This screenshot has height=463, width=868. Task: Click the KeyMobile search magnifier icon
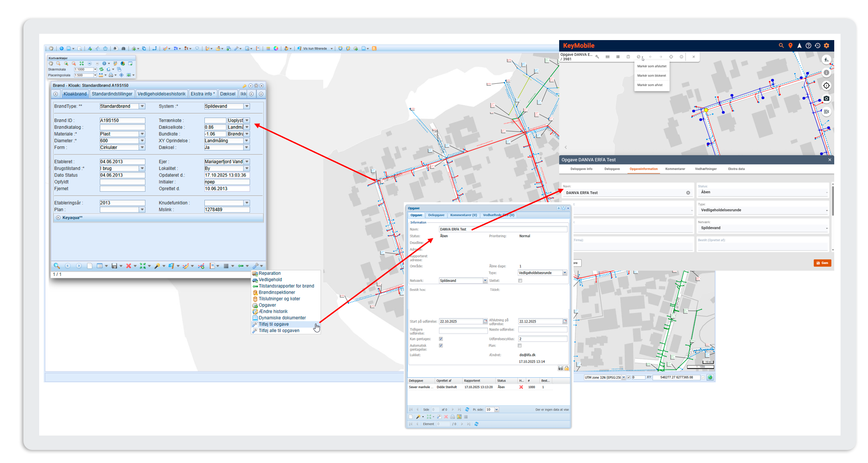781,45
